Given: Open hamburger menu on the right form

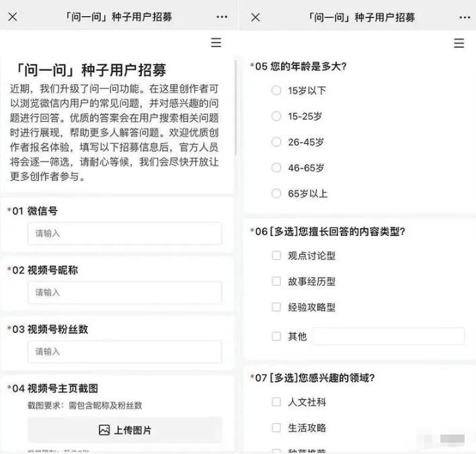Looking at the screenshot, I should (459, 43).
